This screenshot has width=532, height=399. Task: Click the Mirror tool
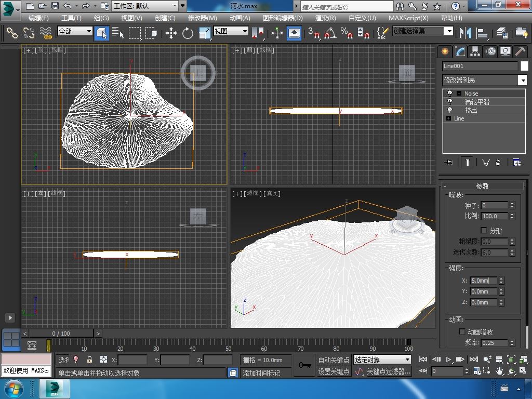click(x=465, y=33)
